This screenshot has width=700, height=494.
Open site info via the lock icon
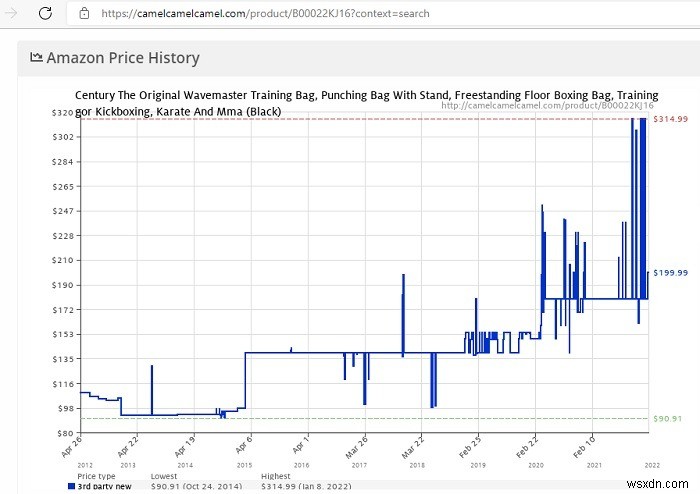click(x=84, y=13)
